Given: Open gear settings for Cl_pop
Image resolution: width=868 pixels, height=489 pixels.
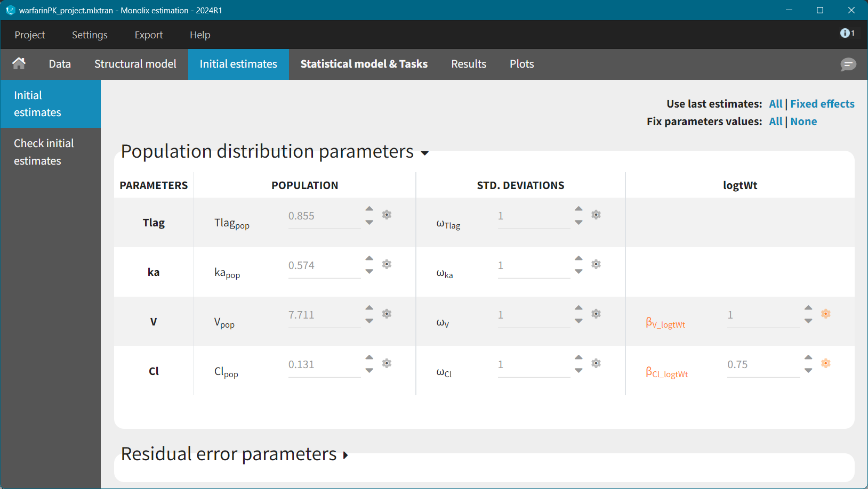Looking at the screenshot, I should coord(387,363).
